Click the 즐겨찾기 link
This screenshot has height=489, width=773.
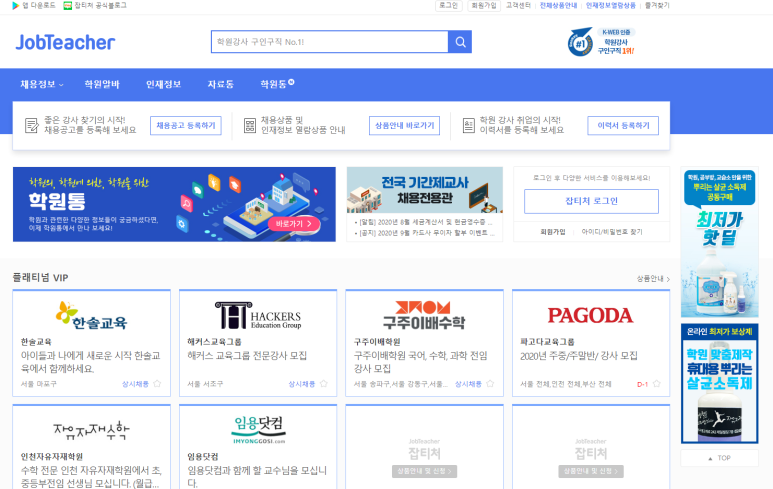tap(657, 5)
